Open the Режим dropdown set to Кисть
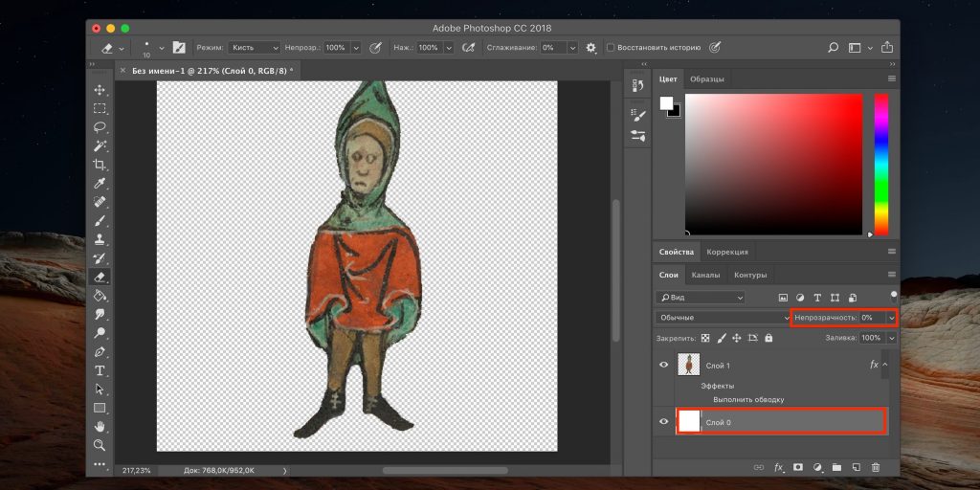 click(254, 47)
